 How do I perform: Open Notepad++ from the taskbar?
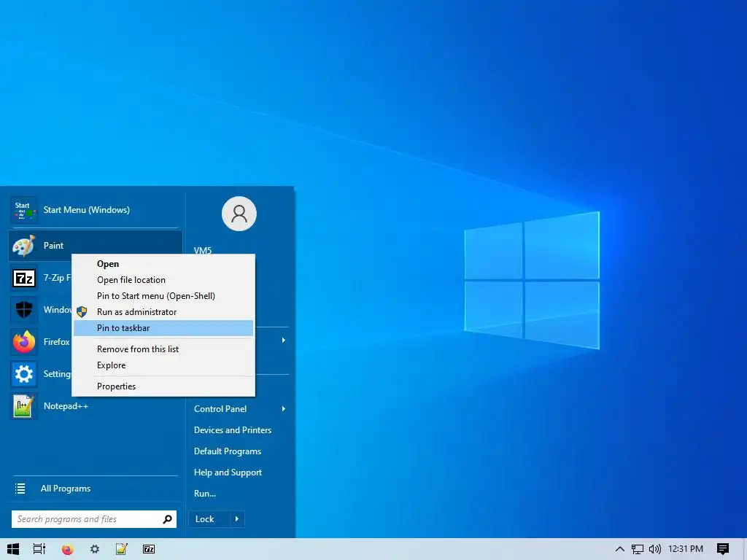122,549
